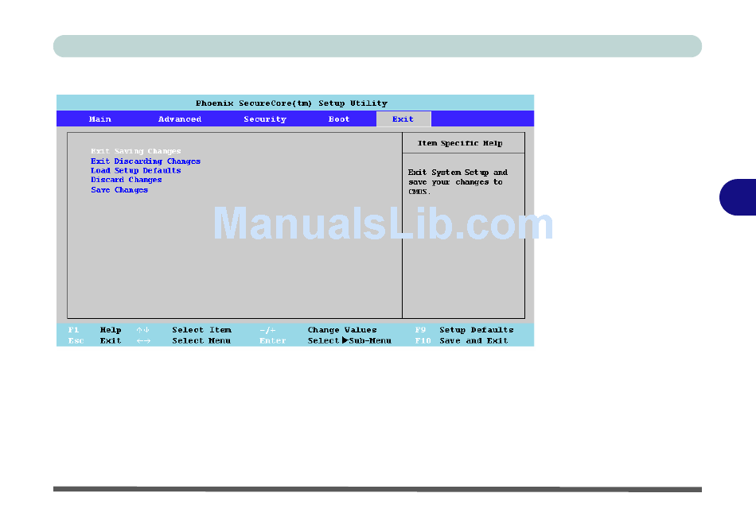Choose Exit Saving Changes option
This screenshot has width=756, height=532.
click(x=136, y=151)
